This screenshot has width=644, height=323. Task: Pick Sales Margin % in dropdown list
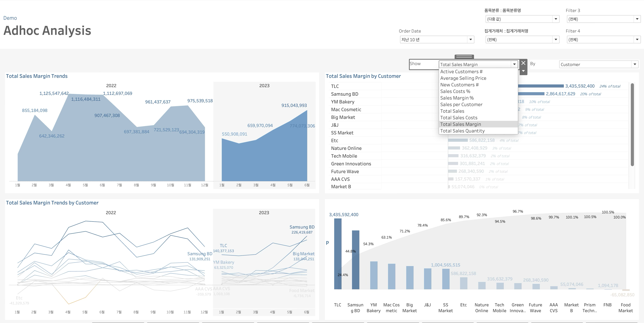pyautogui.click(x=457, y=98)
